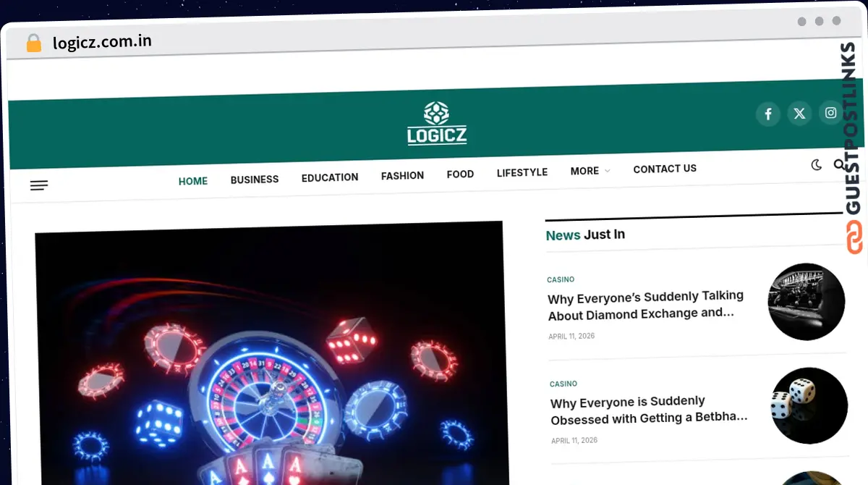
Task: Open the hamburger side menu
Action: click(39, 186)
